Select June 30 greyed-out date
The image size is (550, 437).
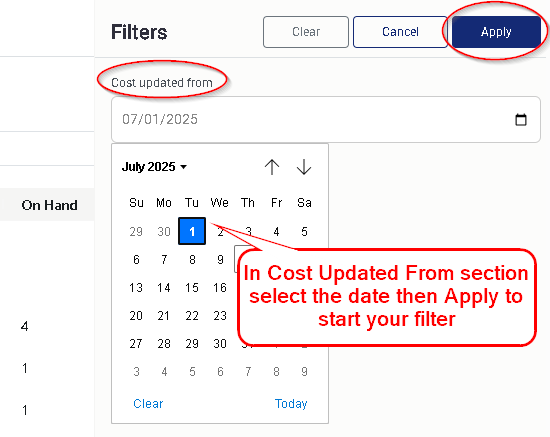(164, 231)
